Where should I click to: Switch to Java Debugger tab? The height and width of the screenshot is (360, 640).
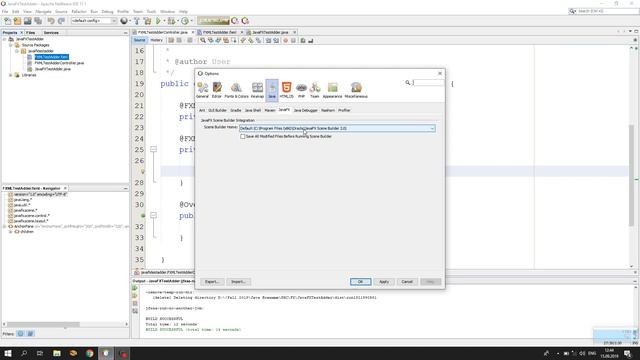point(305,110)
